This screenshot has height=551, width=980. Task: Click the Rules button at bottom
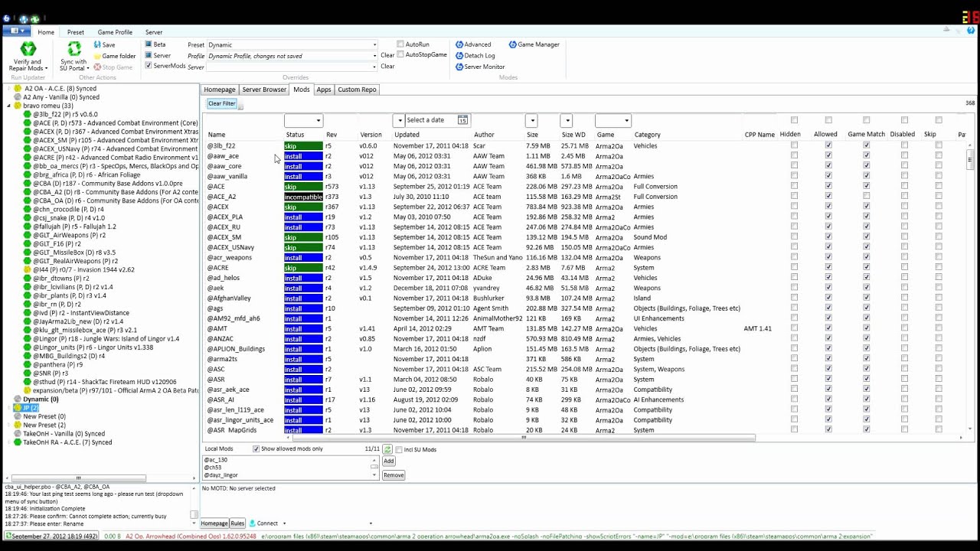[x=237, y=523]
